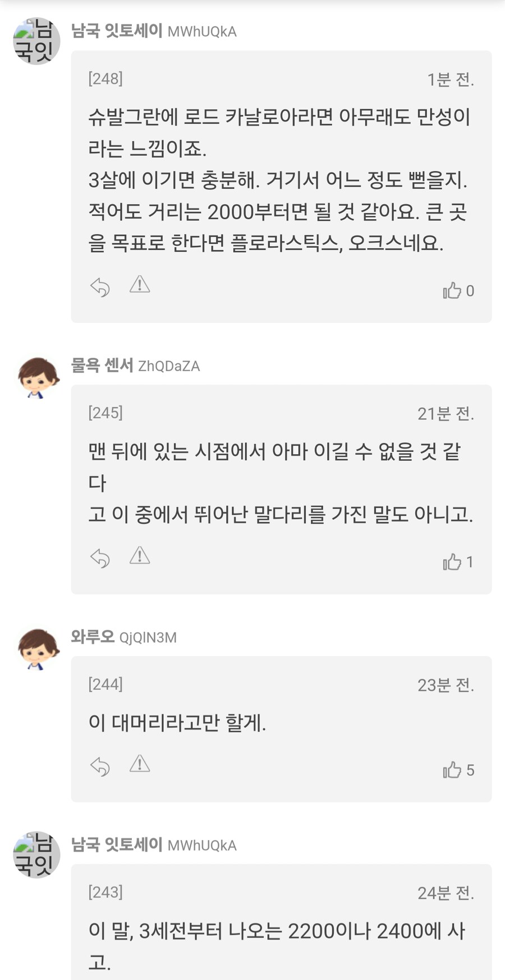The image size is (505, 980).
Task: Click the avatar of 와루오
Action: click(37, 649)
